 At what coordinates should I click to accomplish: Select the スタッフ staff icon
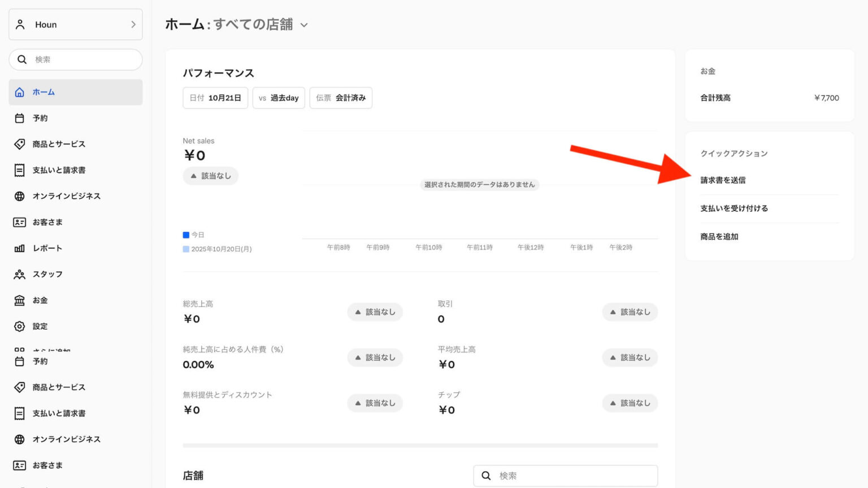(21, 274)
